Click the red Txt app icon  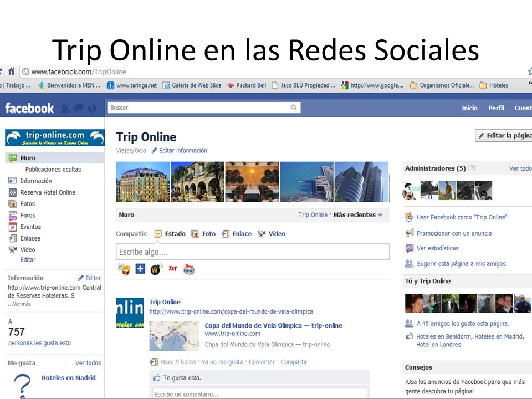[172, 269]
